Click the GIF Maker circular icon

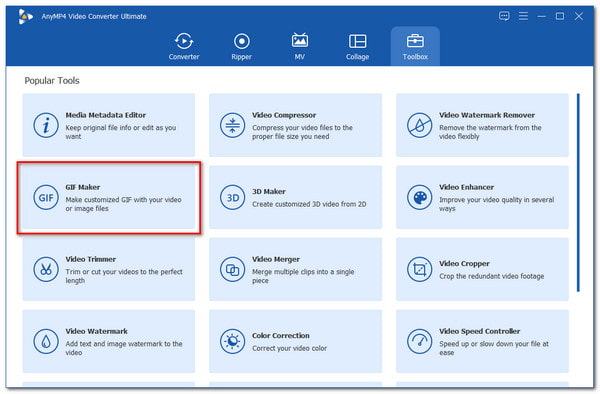click(x=46, y=197)
